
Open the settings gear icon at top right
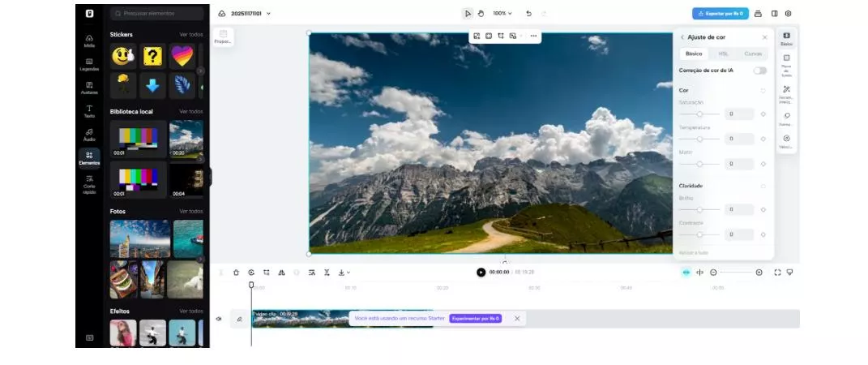pos(788,14)
